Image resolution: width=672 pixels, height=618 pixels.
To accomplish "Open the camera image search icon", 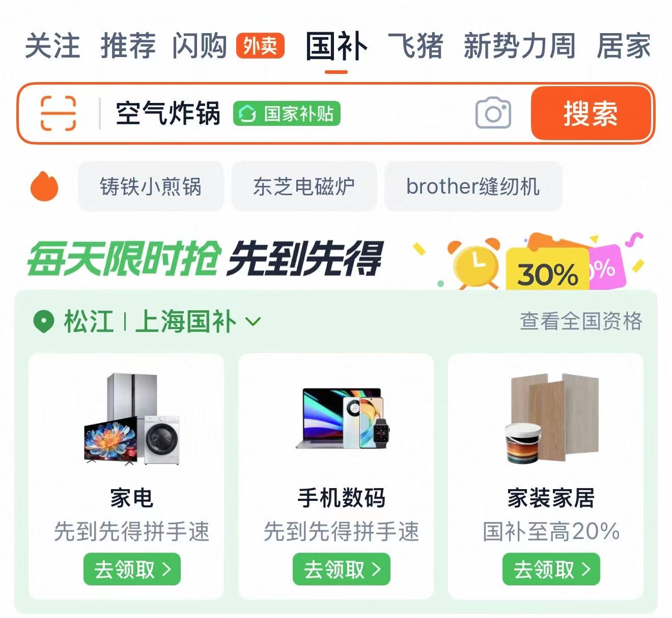I will pos(493,113).
